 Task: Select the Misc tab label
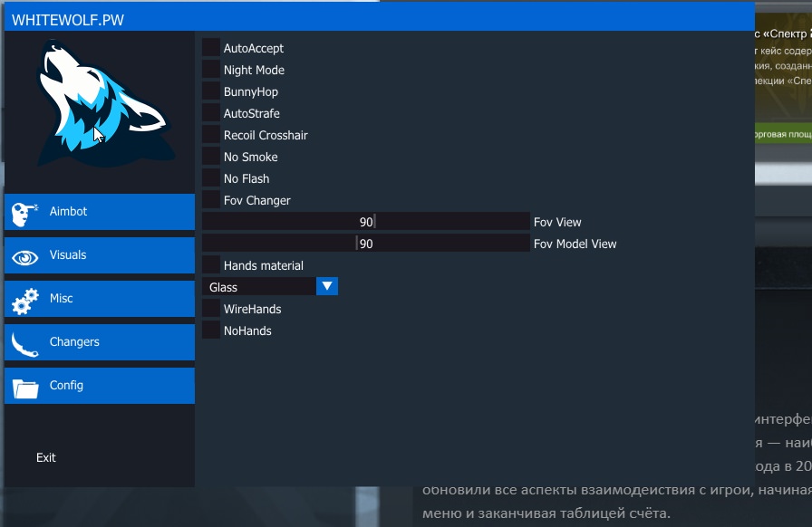pos(61,298)
